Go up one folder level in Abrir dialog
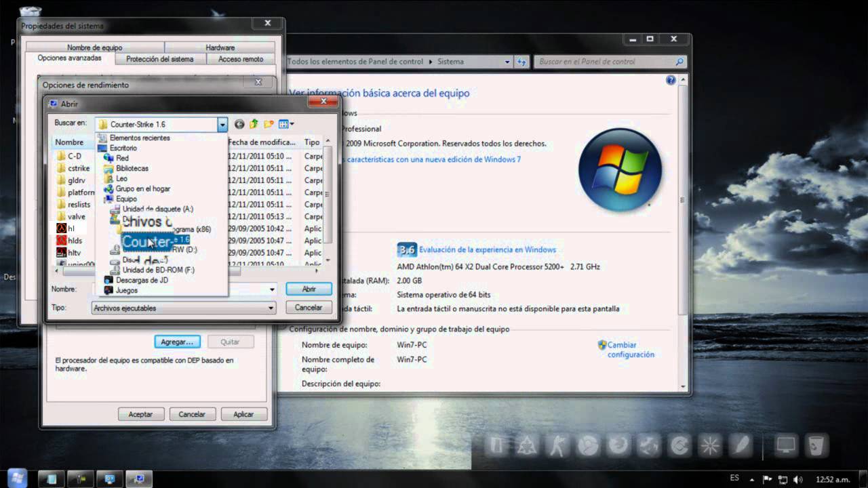This screenshot has height=488, width=868. (x=254, y=124)
